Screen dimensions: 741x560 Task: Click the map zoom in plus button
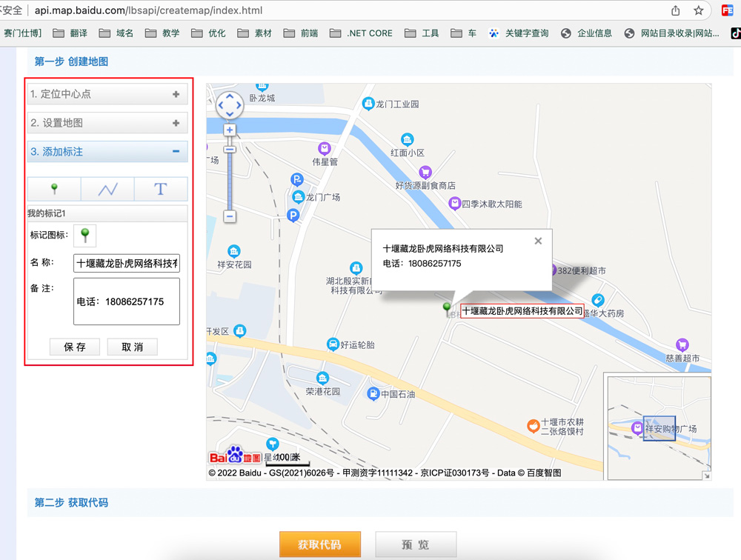coord(230,130)
